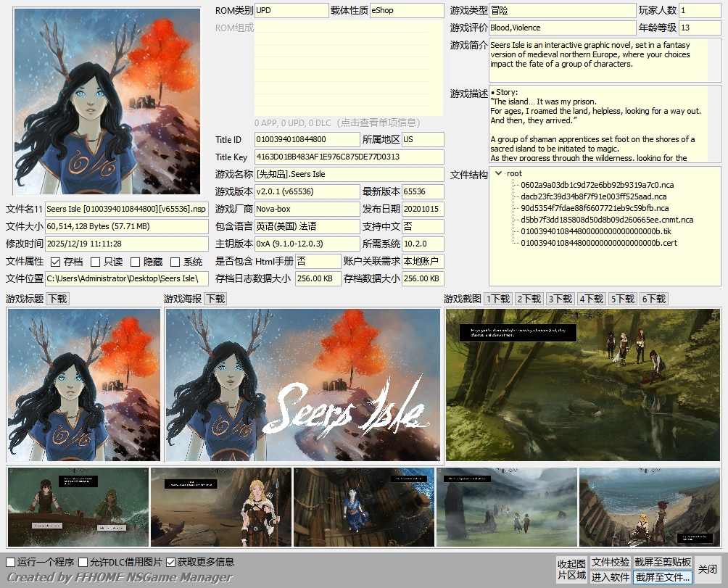Click 下载 button next to 游戏标题
Screen dimensions: 728x588
tap(57, 299)
